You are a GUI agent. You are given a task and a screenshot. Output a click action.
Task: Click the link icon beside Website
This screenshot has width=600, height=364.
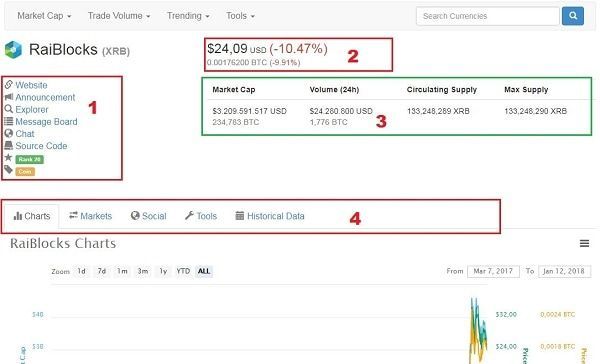8,84
